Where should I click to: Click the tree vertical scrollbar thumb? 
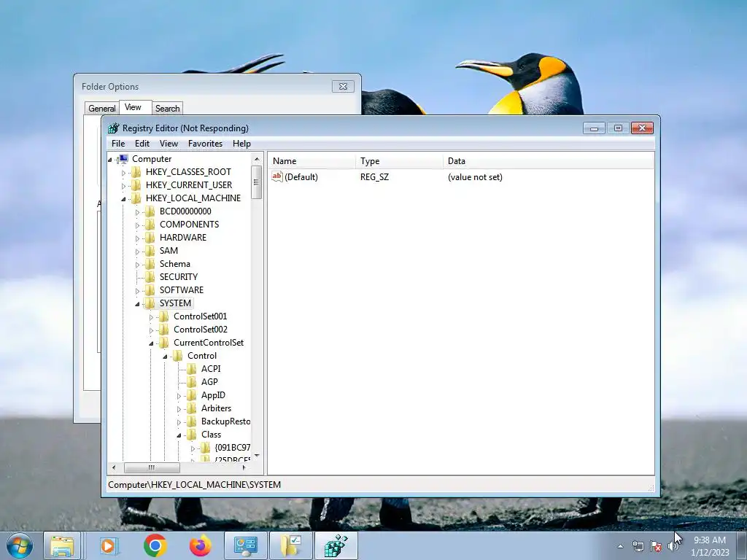[256, 182]
